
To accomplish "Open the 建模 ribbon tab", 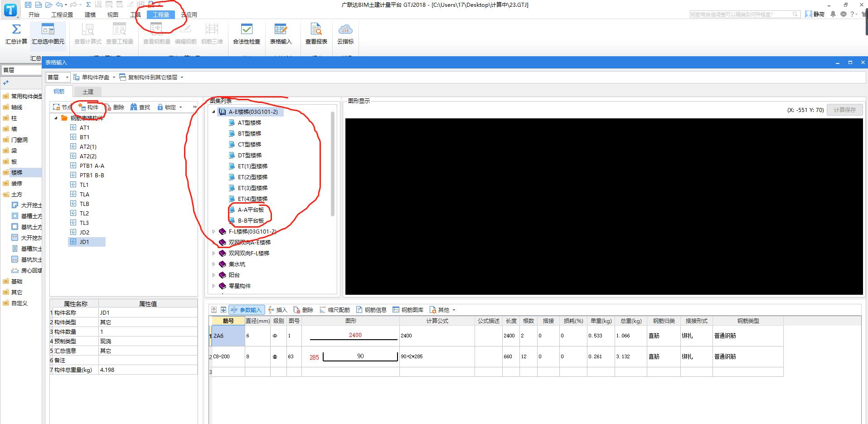I will (90, 15).
